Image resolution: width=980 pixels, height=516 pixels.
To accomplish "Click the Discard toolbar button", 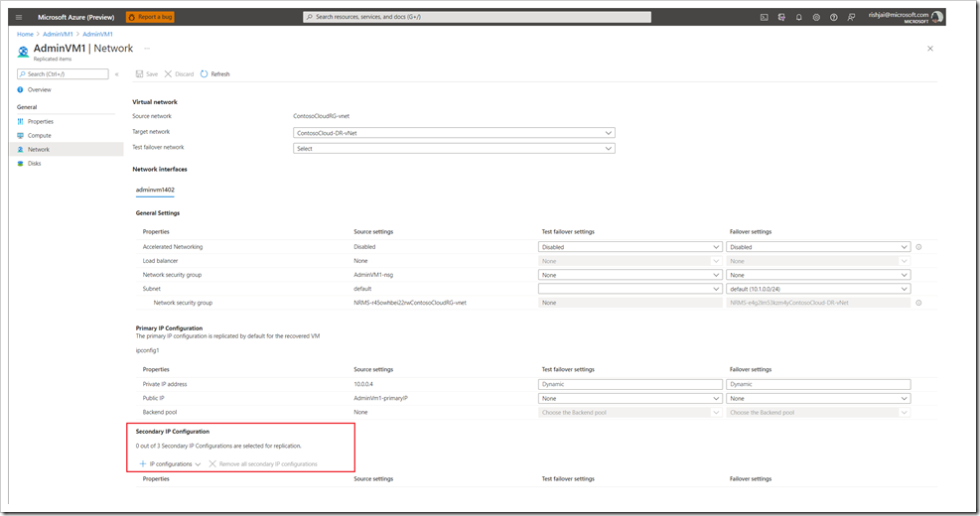I will pos(180,74).
